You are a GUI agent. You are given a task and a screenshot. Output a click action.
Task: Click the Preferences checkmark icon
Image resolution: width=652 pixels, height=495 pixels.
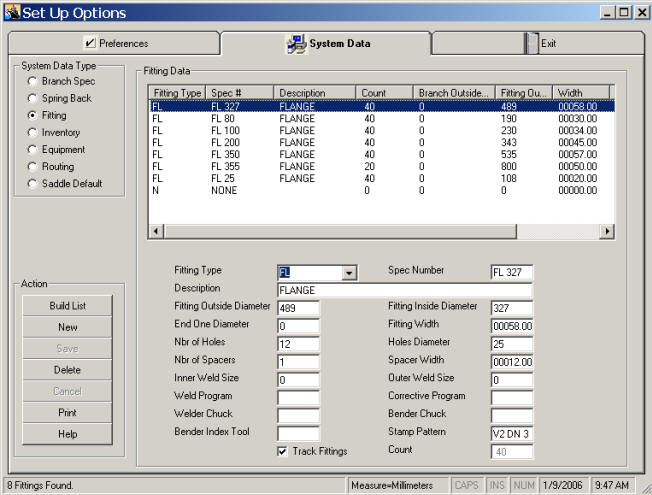pyautogui.click(x=89, y=43)
